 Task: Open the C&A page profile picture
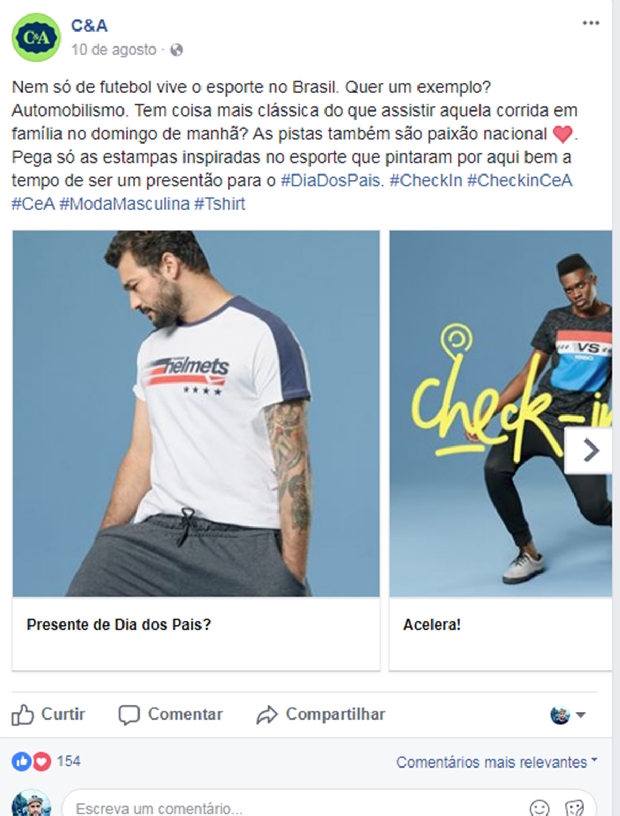click(x=36, y=37)
